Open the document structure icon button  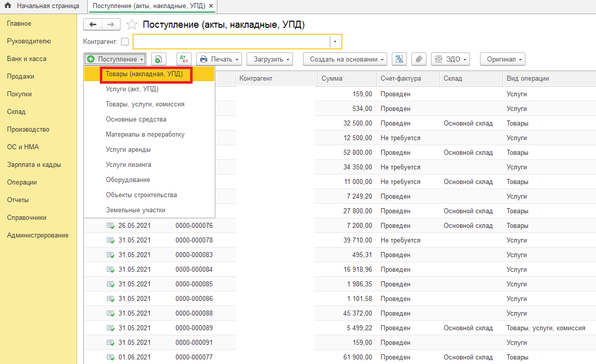click(x=400, y=59)
